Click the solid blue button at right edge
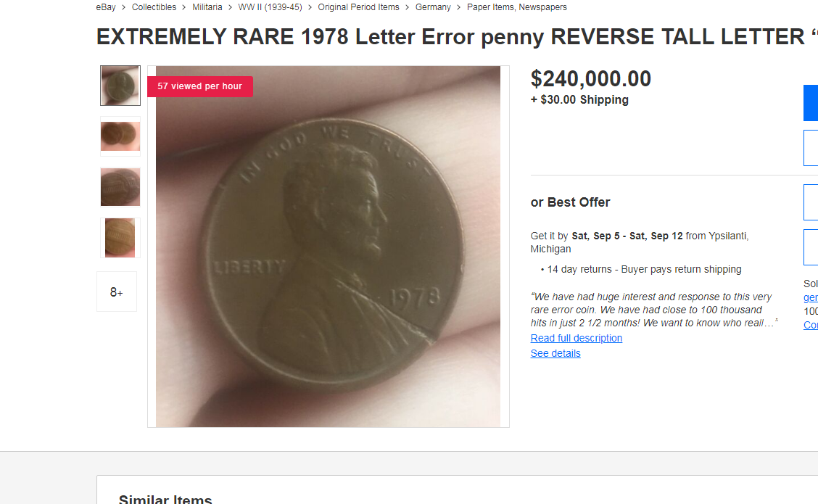Viewport: 818px width, 504px height. [811, 103]
